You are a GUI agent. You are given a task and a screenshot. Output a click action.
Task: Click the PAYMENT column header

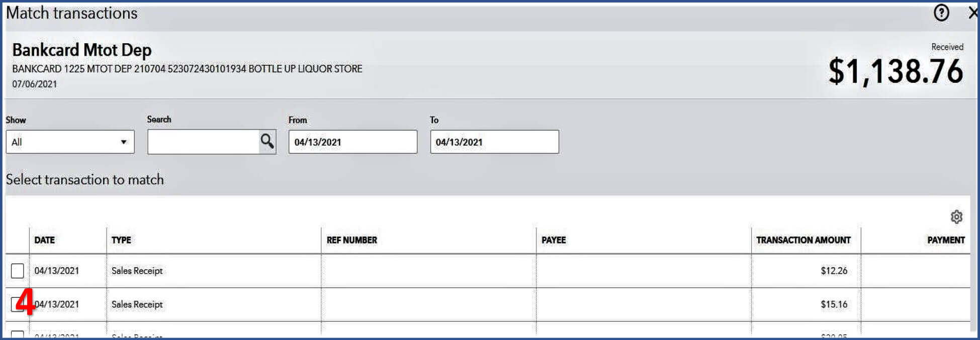[945, 240]
